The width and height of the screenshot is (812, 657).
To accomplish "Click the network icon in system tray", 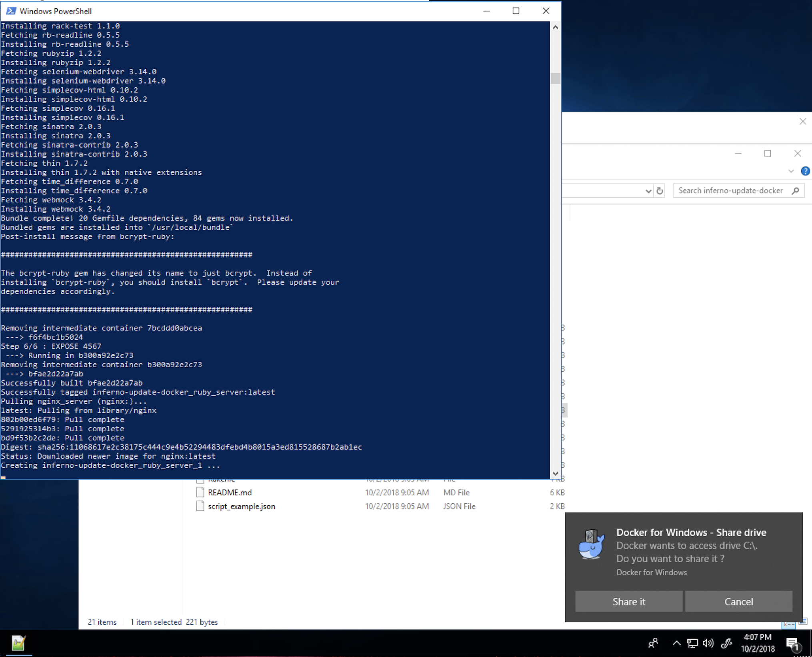I will point(692,643).
